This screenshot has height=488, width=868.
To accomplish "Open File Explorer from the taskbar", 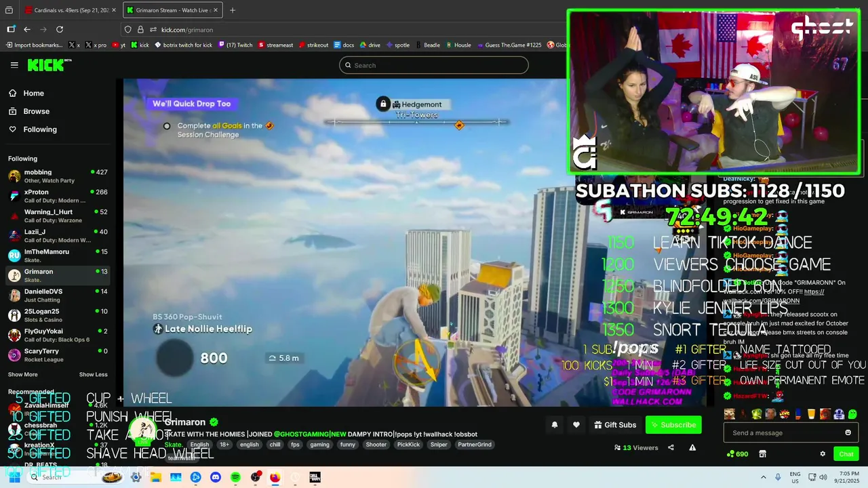I will point(156,477).
